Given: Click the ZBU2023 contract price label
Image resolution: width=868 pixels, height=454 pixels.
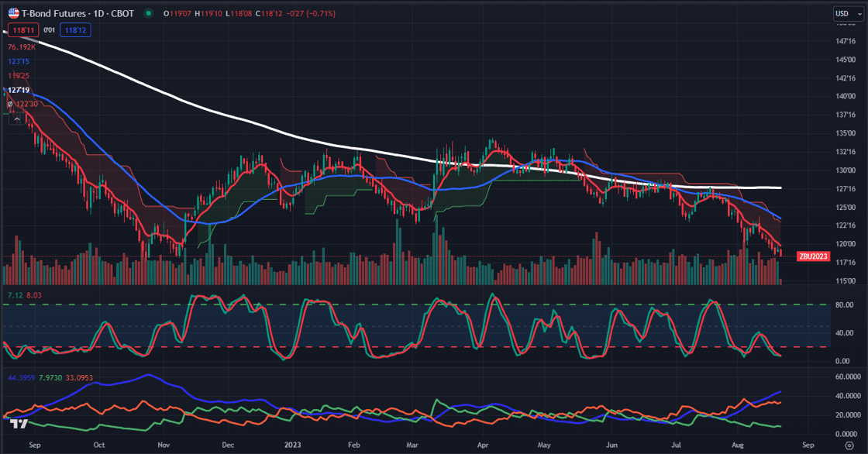Looking at the screenshot, I should click(813, 256).
